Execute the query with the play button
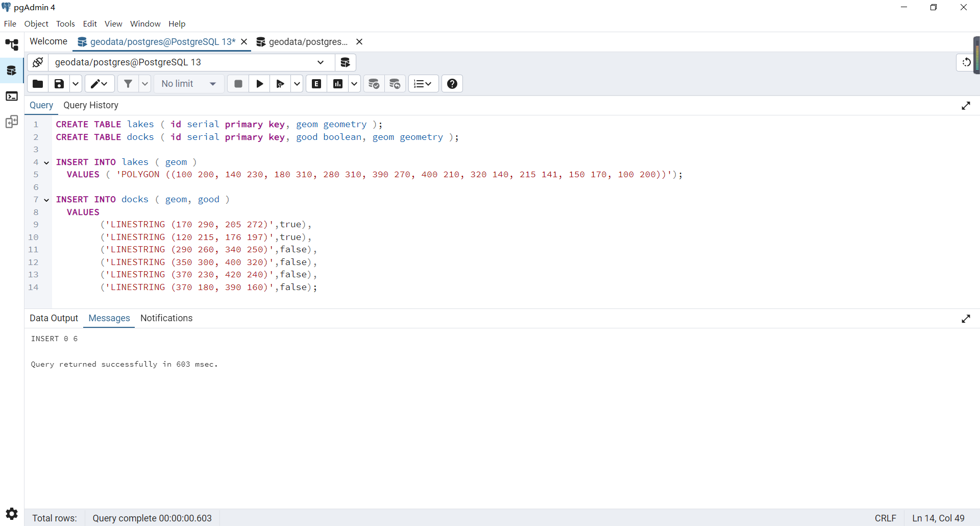Image resolution: width=980 pixels, height=526 pixels. point(259,84)
